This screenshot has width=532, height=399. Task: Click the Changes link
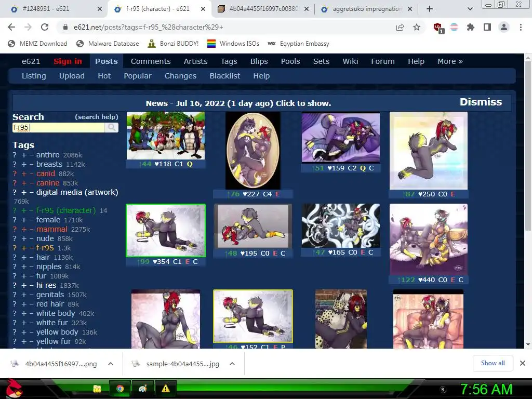click(x=180, y=76)
